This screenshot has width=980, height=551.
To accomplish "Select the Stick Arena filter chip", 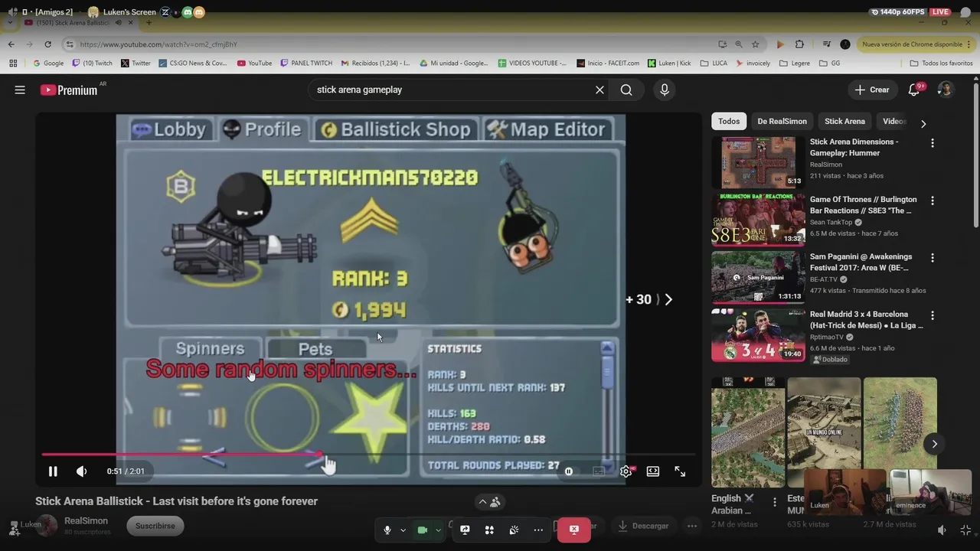I will click(x=844, y=121).
